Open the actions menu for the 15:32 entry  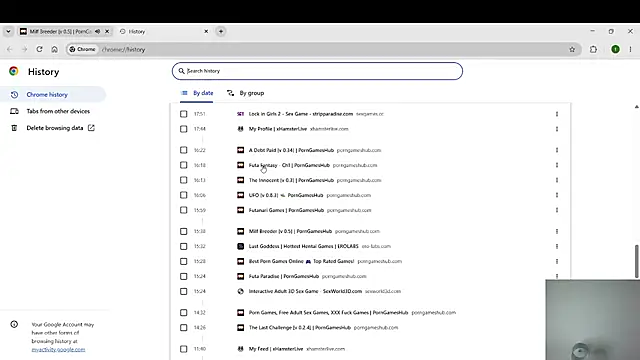pyautogui.click(x=557, y=246)
